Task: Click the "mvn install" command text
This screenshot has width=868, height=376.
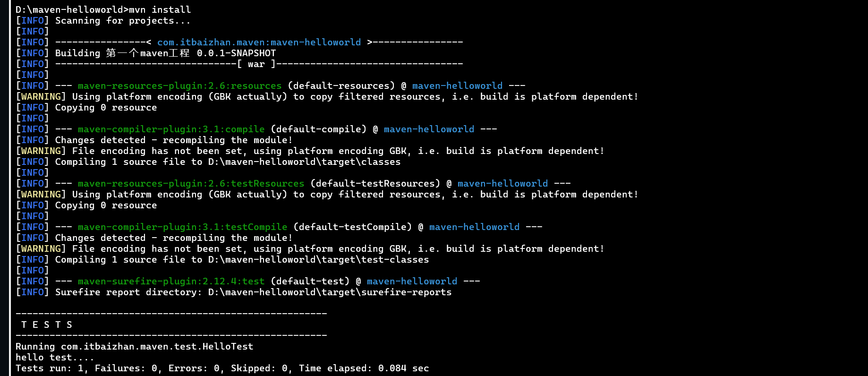Action: tap(160, 9)
